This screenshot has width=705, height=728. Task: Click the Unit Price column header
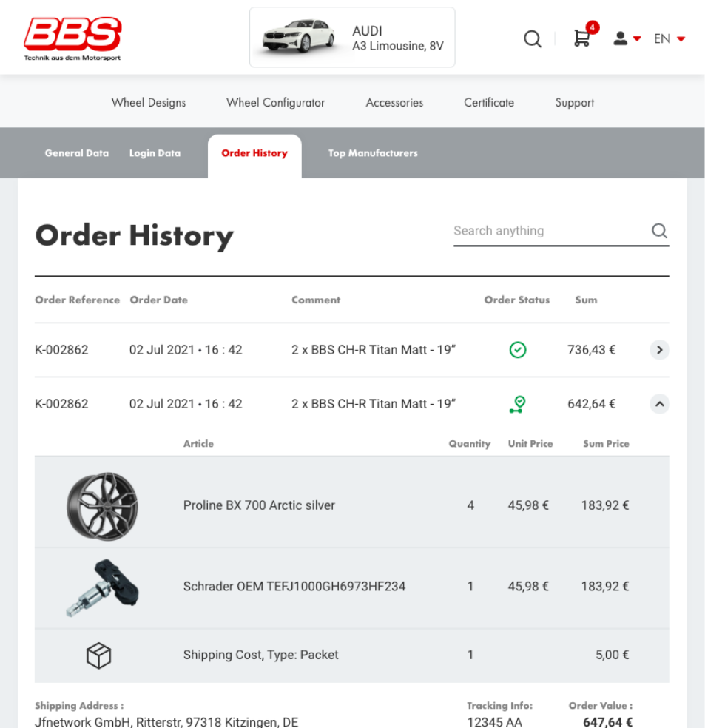click(530, 443)
